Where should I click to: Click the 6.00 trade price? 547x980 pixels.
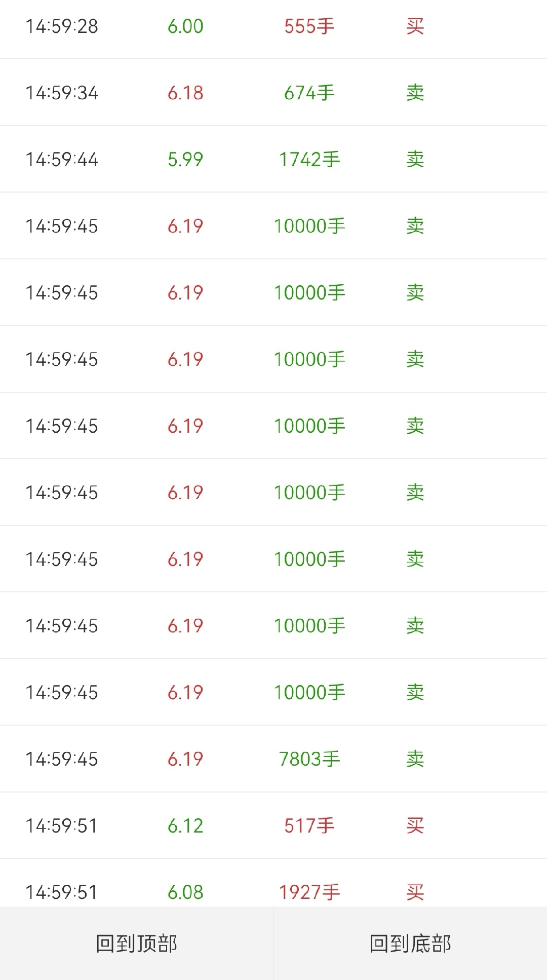185,26
